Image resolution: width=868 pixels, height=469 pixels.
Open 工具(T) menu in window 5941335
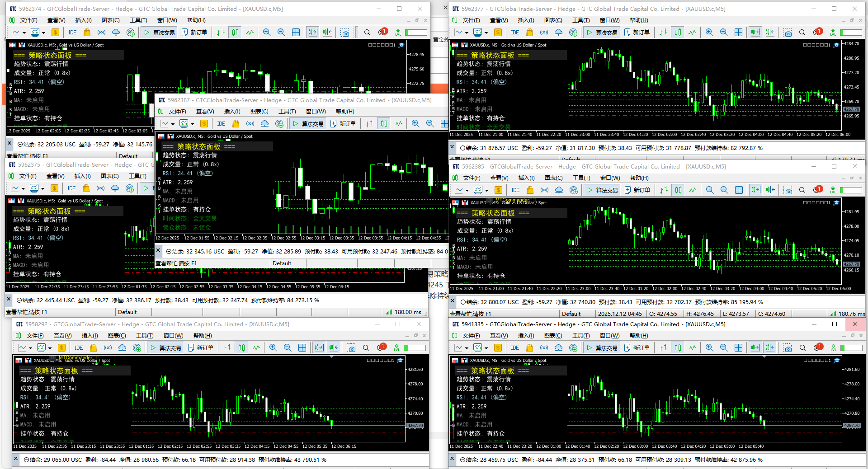click(x=581, y=336)
